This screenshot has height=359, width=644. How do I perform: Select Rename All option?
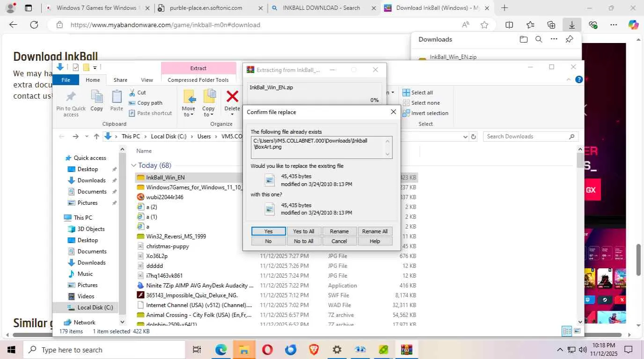click(x=375, y=231)
